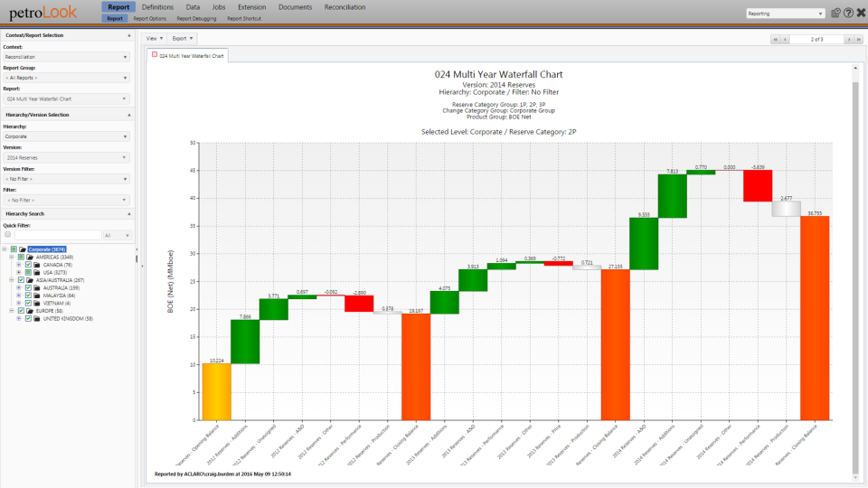Screen dimensions: 868x488
Task: Click the AMERICAS folder icon
Action: coord(30,258)
